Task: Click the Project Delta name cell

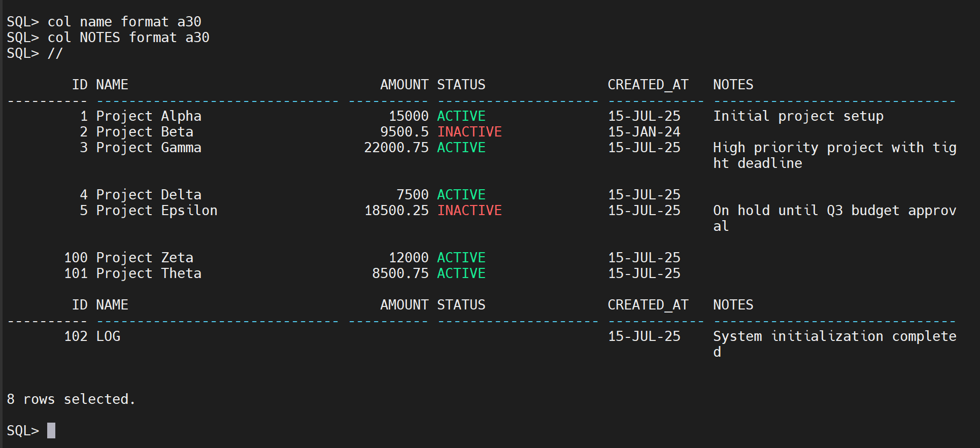Action: (x=149, y=195)
